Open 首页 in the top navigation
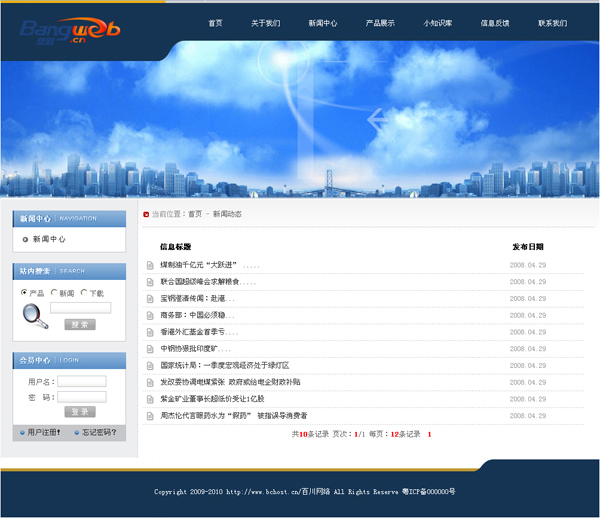600x518 pixels. [x=215, y=23]
